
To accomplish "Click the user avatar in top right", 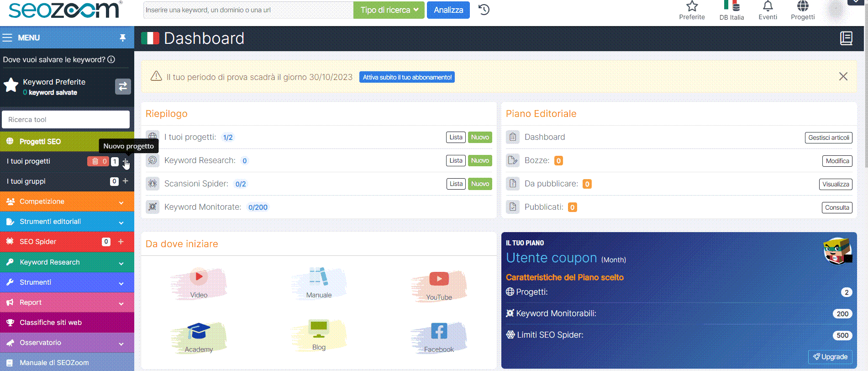I will pyautogui.click(x=835, y=9).
